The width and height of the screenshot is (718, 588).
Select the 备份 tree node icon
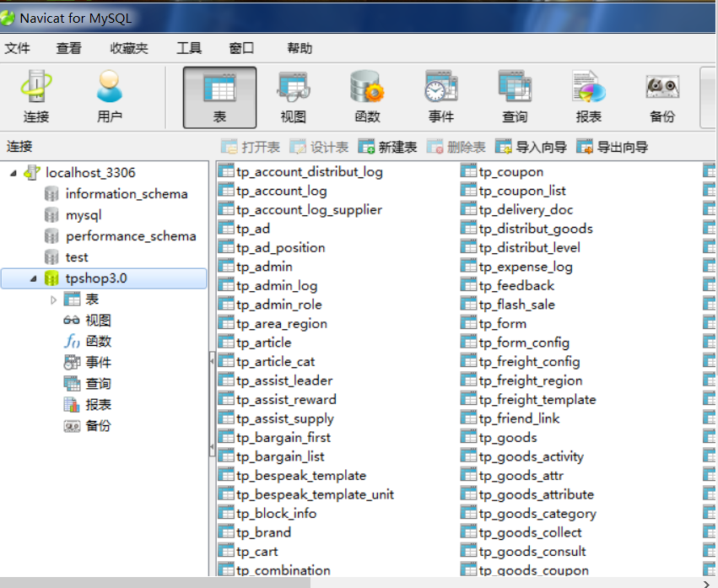pos(72,426)
